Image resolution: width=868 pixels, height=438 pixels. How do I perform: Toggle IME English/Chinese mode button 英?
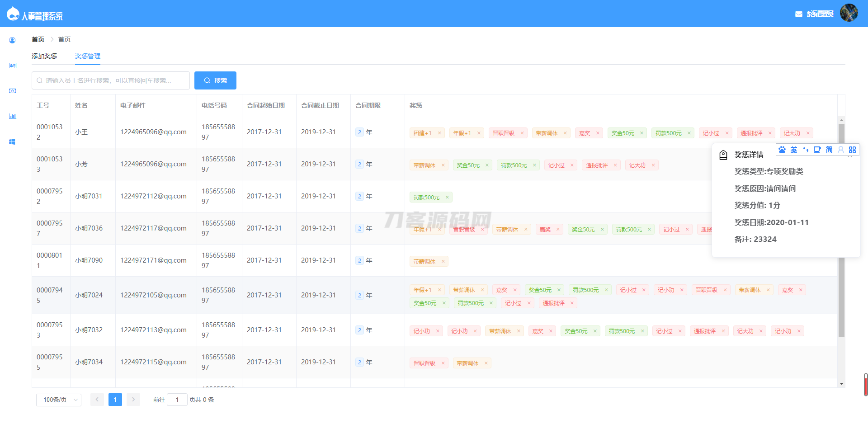click(794, 150)
